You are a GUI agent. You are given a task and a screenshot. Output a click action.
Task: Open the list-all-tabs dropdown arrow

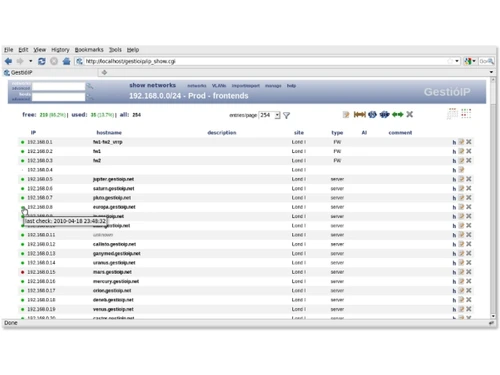(x=491, y=72)
